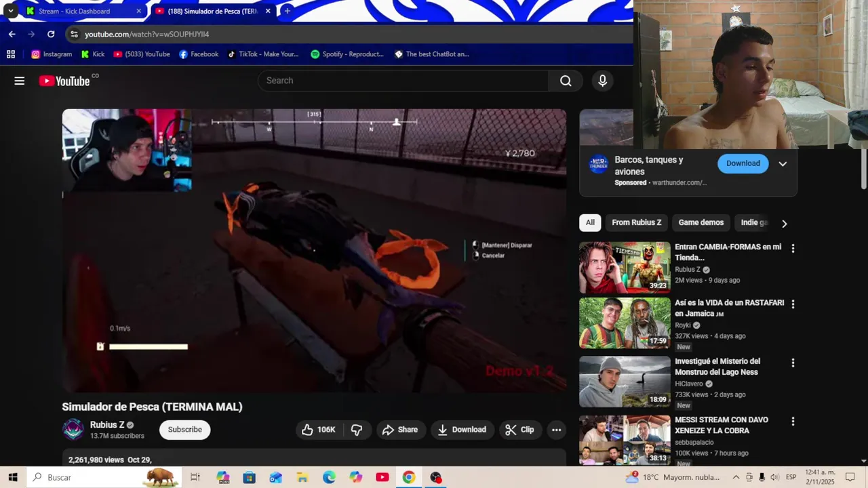This screenshot has width=868, height=488.
Task: Open TikTok bookmark
Action: pos(263,54)
